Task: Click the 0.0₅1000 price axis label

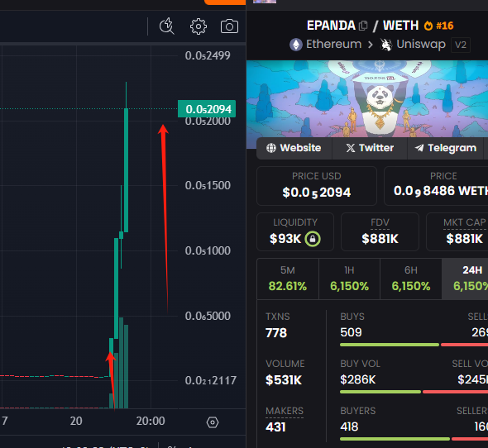Action: [x=208, y=250]
